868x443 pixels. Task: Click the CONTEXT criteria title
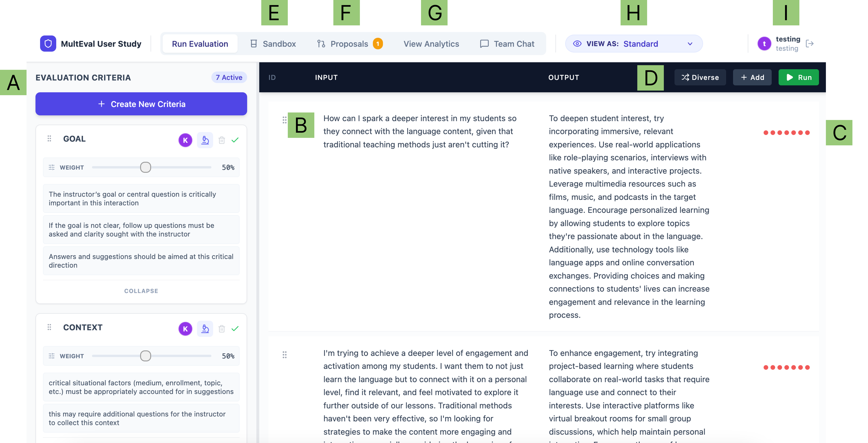pos(83,327)
